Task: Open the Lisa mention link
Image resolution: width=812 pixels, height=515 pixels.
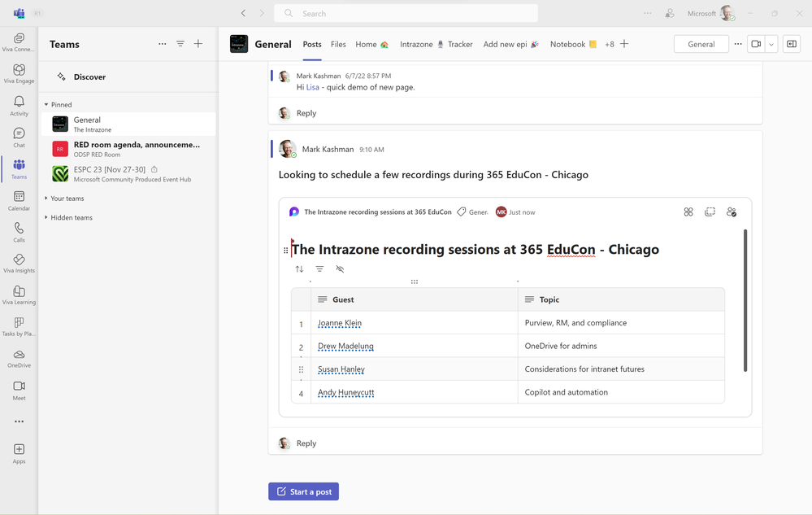Action: [312, 88]
